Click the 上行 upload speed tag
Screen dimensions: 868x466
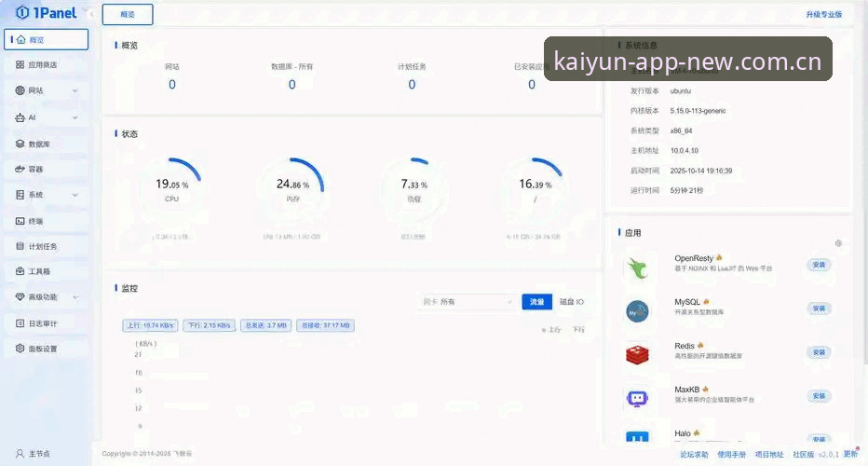[x=150, y=326]
